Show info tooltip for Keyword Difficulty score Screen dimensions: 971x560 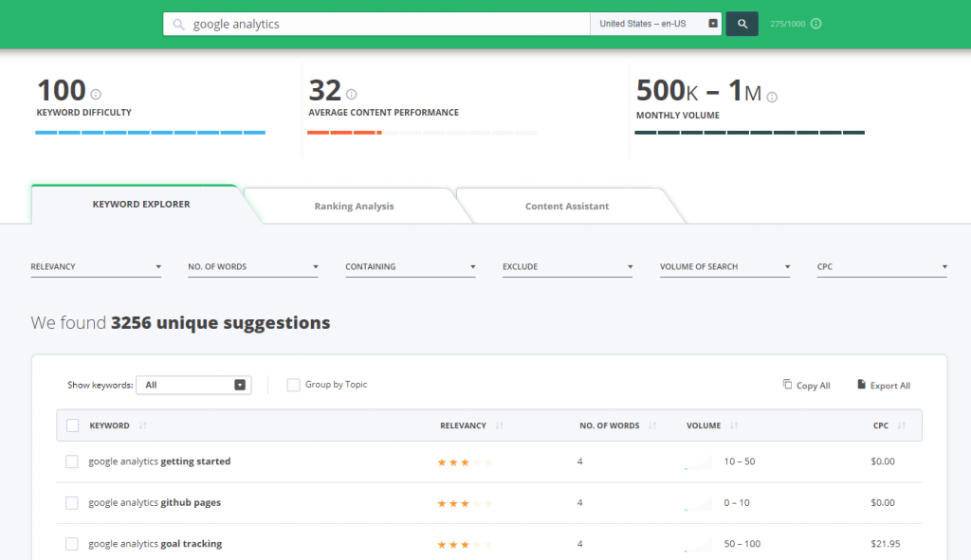pyautogui.click(x=96, y=94)
